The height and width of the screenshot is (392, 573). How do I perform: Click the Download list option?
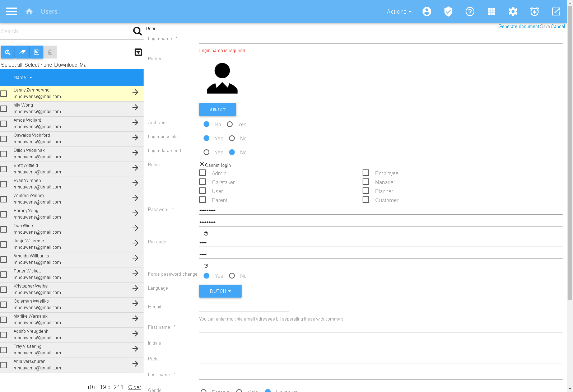66,65
